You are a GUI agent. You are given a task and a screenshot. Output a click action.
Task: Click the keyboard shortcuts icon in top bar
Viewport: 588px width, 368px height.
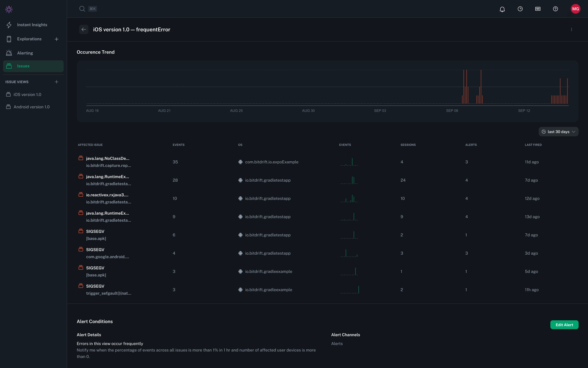(x=538, y=9)
